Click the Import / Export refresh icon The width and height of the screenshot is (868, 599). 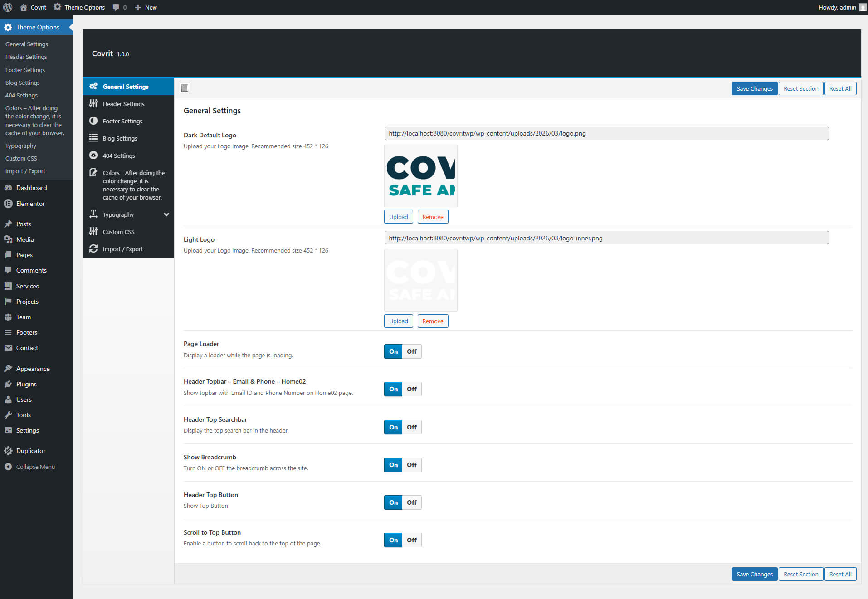point(93,249)
